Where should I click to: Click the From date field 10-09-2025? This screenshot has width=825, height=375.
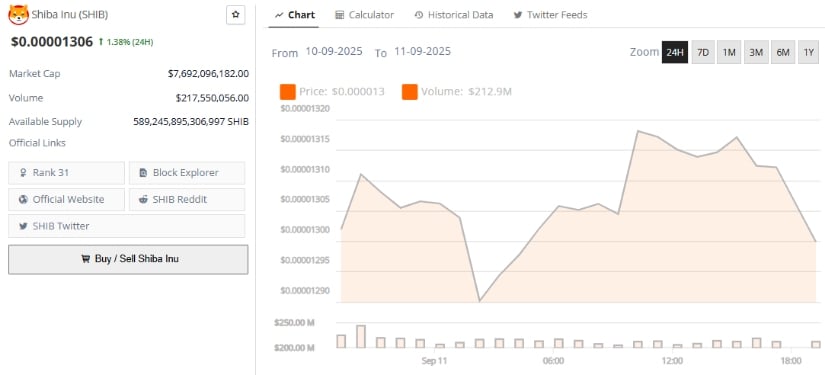[334, 52]
